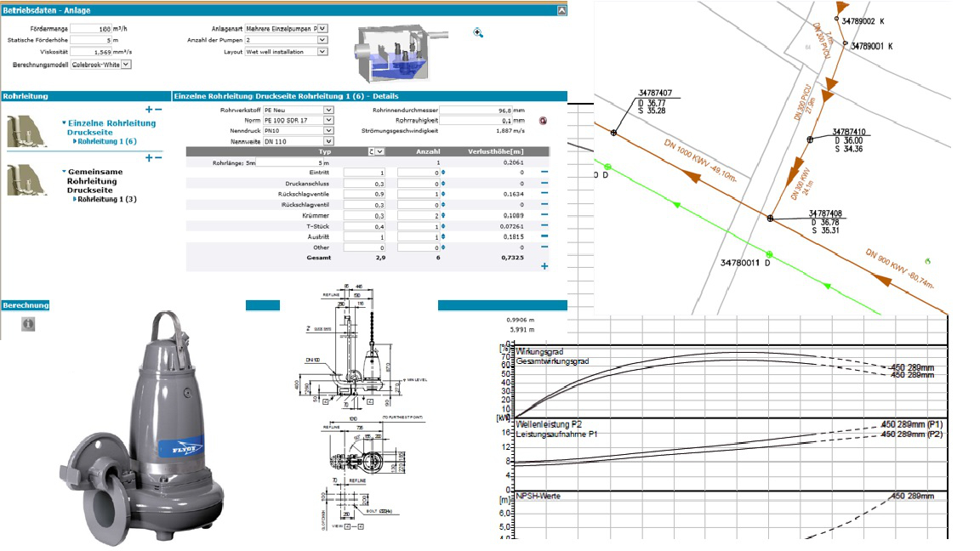
Task: Collapse the Betriebsdaten panel with the arrow icon
Action: coord(561,9)
